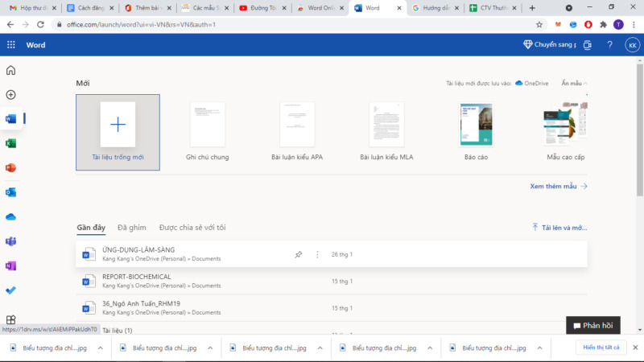
Task: Click the OneDrive save location link
Action: point(532,84)
